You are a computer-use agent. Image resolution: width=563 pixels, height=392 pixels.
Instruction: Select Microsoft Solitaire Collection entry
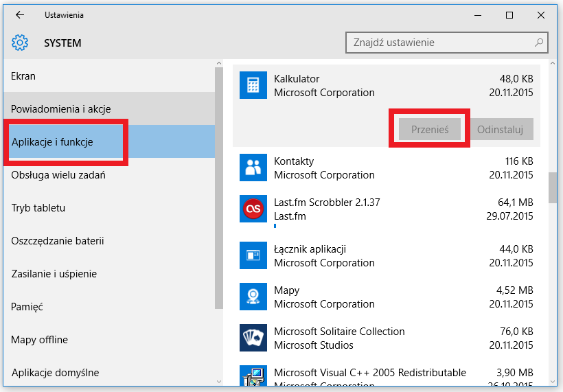387,338
